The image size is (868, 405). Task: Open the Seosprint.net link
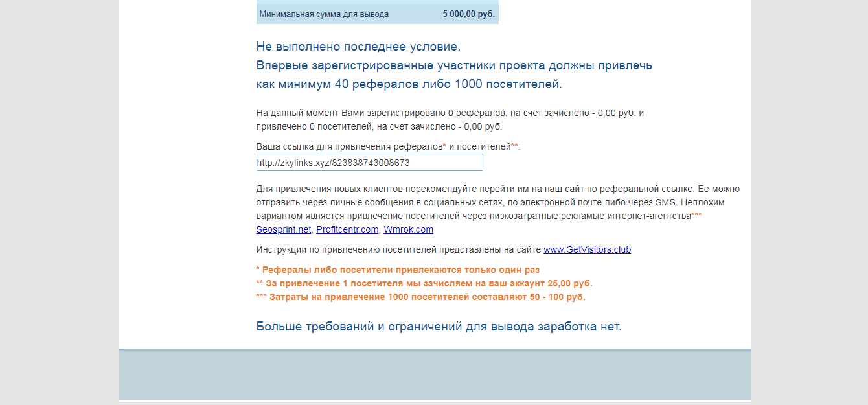coord(284,230)
